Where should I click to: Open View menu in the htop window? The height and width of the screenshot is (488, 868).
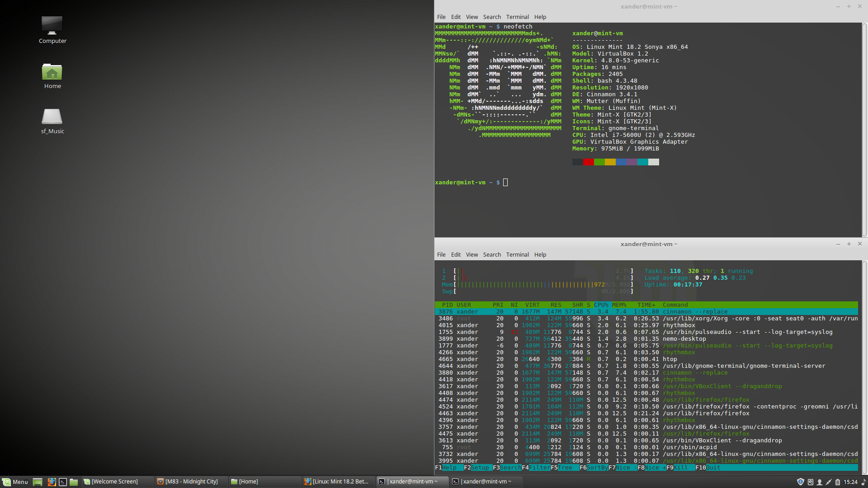click(x=472, y=254)
